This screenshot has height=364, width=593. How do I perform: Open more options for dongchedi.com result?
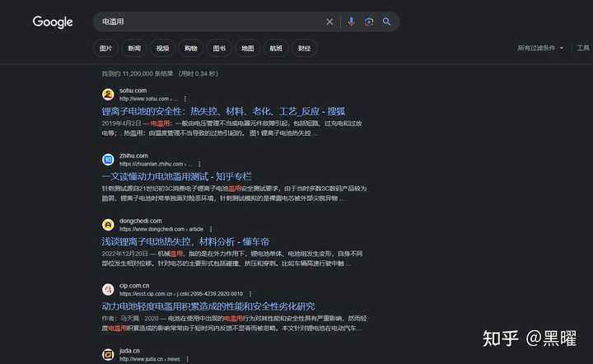[211, 229]
